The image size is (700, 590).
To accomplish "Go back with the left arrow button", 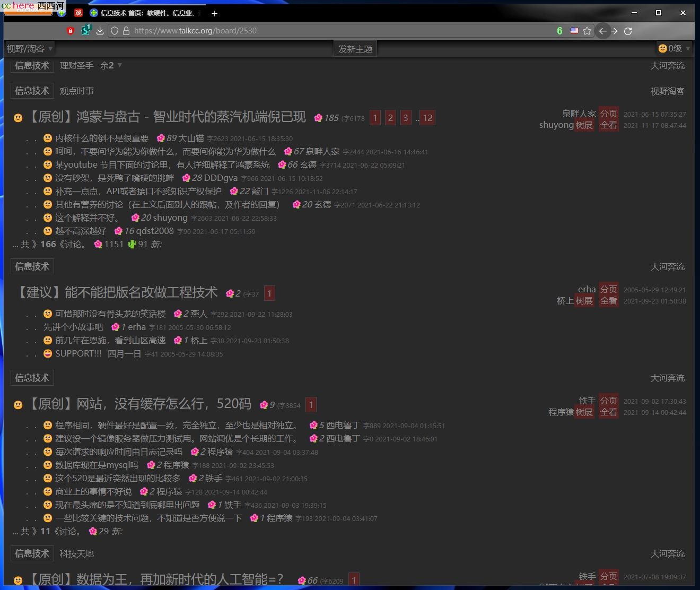I will (x=602, y=31).
